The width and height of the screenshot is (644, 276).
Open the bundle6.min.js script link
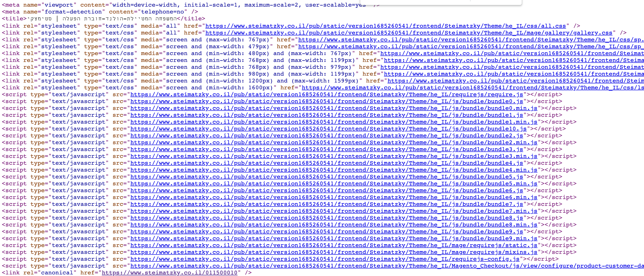(334, 197)
